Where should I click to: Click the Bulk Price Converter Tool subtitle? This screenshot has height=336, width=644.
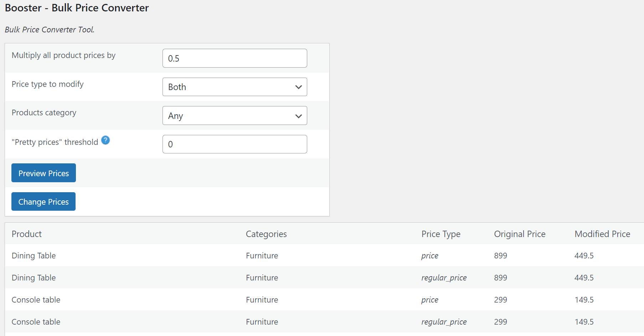pyautogui.click(x=49, y=30)
